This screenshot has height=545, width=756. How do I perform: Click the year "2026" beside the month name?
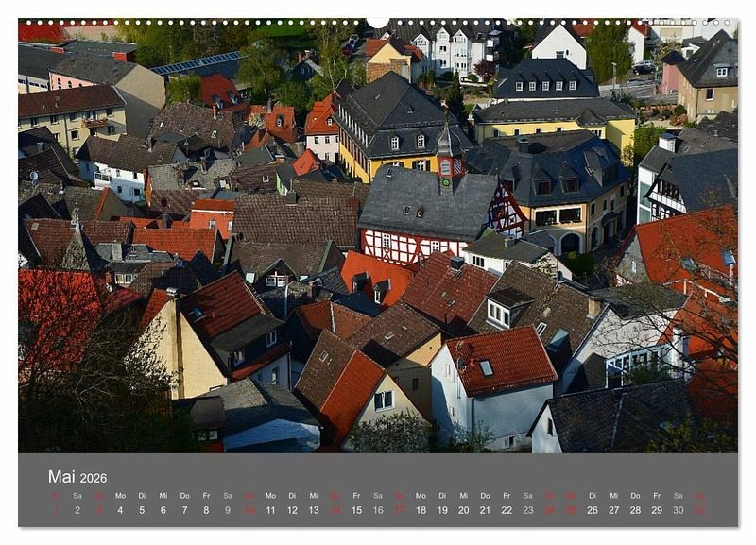(93, 478)
